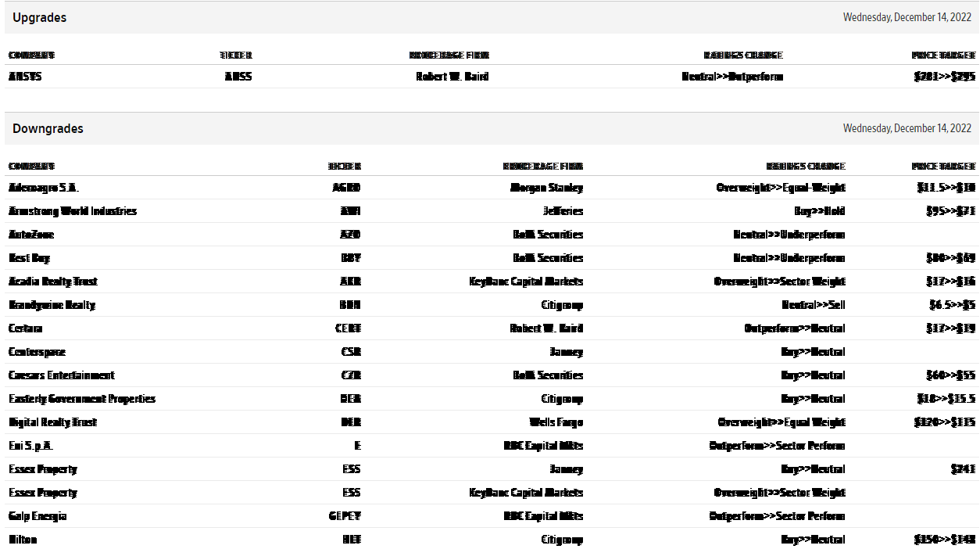Viewport: 980px width, 549px height.
Task: Click the CSR ticker cell
Action: (351, 352)
